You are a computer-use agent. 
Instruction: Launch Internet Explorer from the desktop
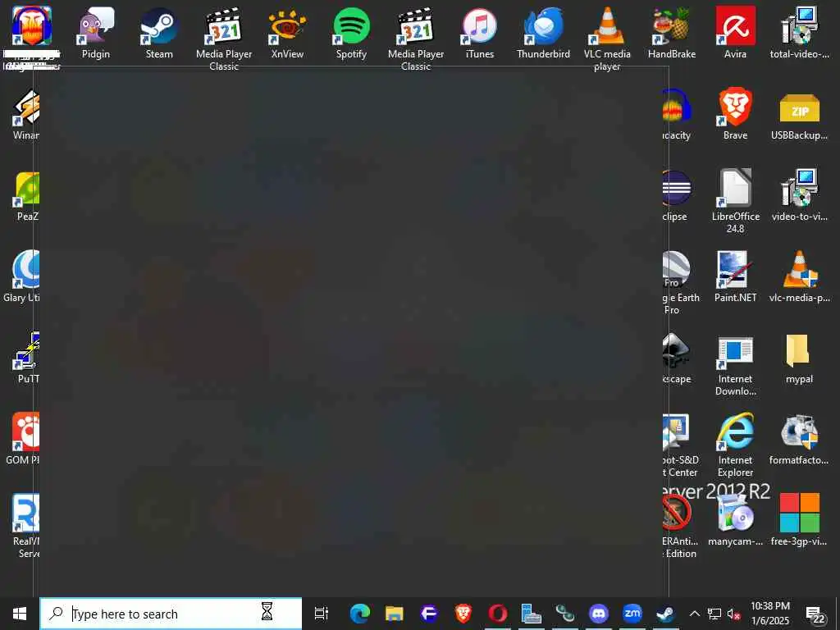pos(736,445)
